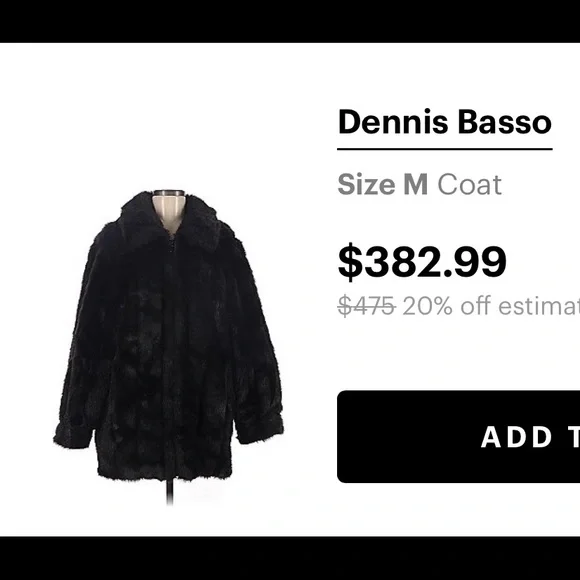
Task: Click the word Coat beside Size M
Action: coord(470,184)
